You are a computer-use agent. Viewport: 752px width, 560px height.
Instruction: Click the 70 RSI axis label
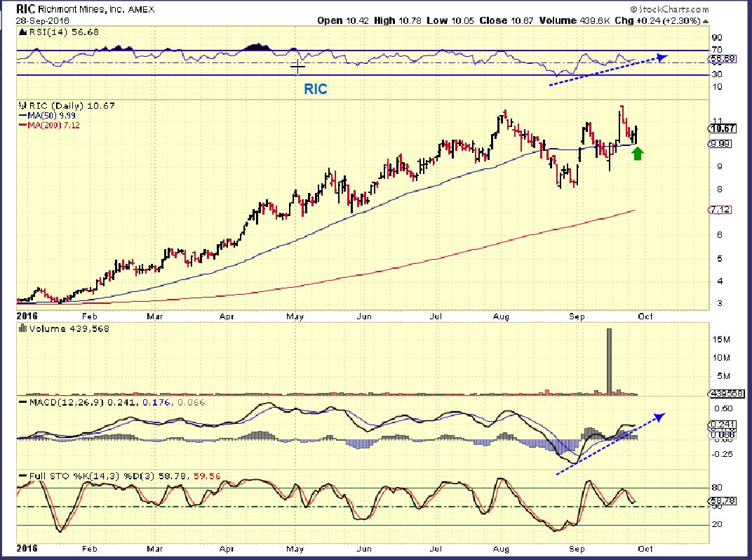[x=717, y=50]
